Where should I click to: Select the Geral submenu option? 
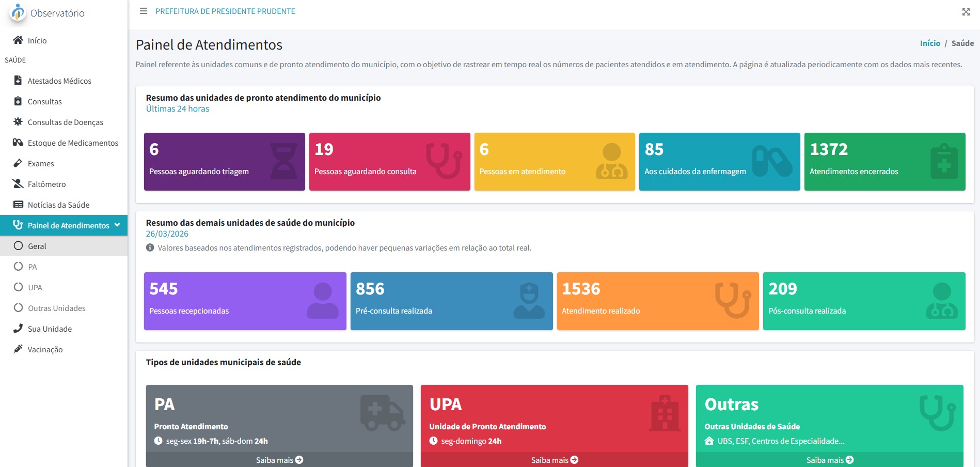37,246
